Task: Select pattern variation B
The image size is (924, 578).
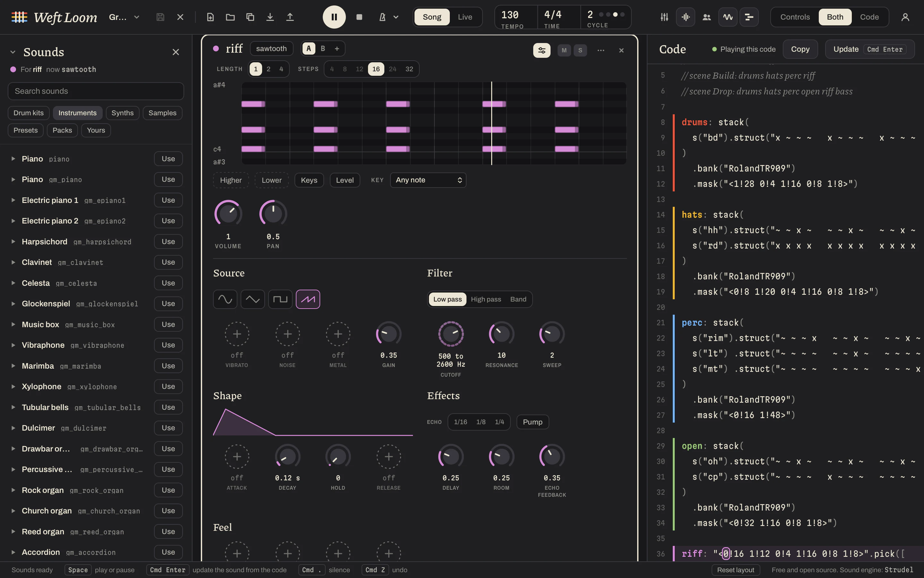Action: [323, 48]
